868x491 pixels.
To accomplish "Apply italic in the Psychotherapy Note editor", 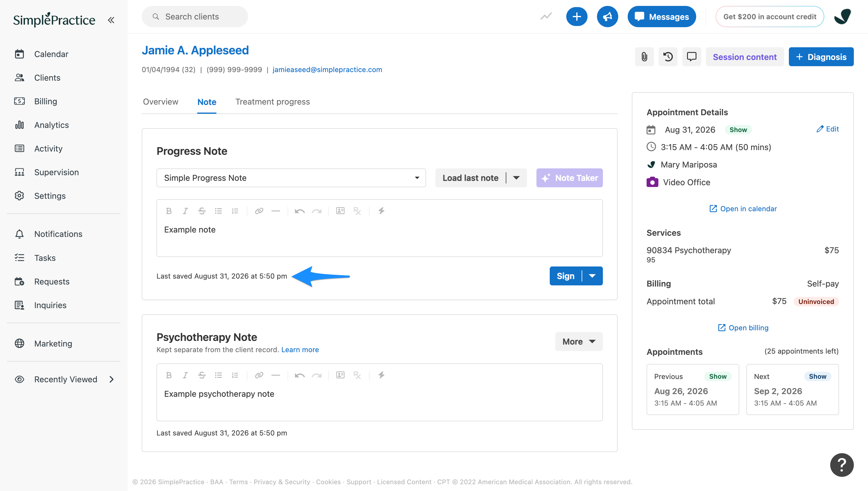I will (x=185, y=375).
